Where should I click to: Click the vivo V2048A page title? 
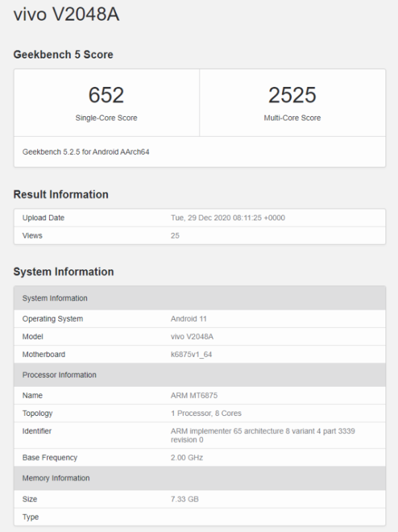click(66, 14)
